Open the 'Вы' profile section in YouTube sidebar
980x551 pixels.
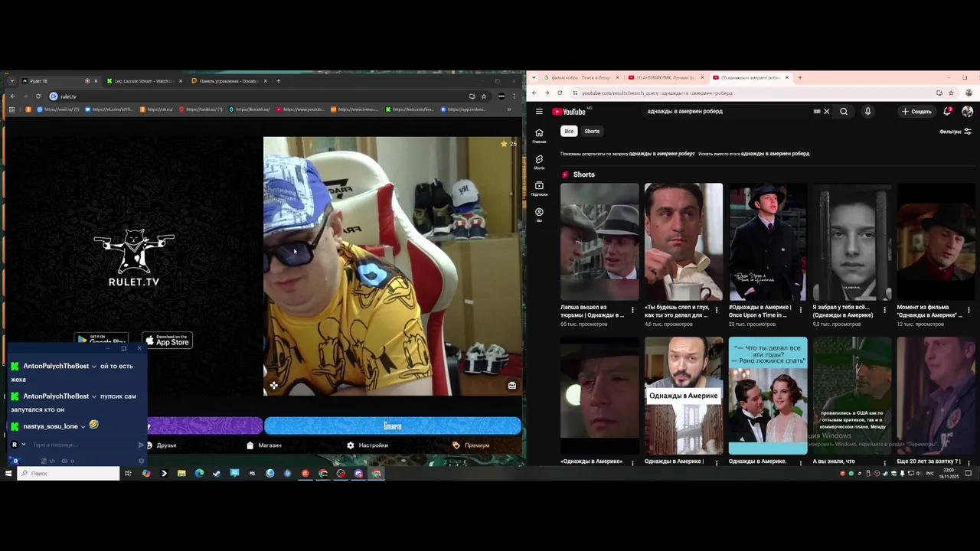(539, 214)
